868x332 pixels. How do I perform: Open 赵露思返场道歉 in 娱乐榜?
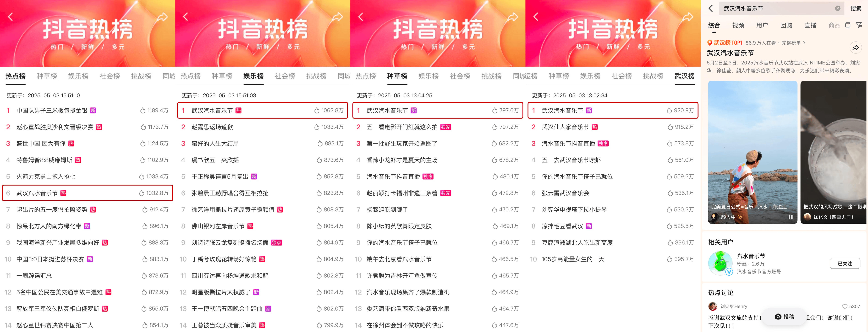(262, 127)
